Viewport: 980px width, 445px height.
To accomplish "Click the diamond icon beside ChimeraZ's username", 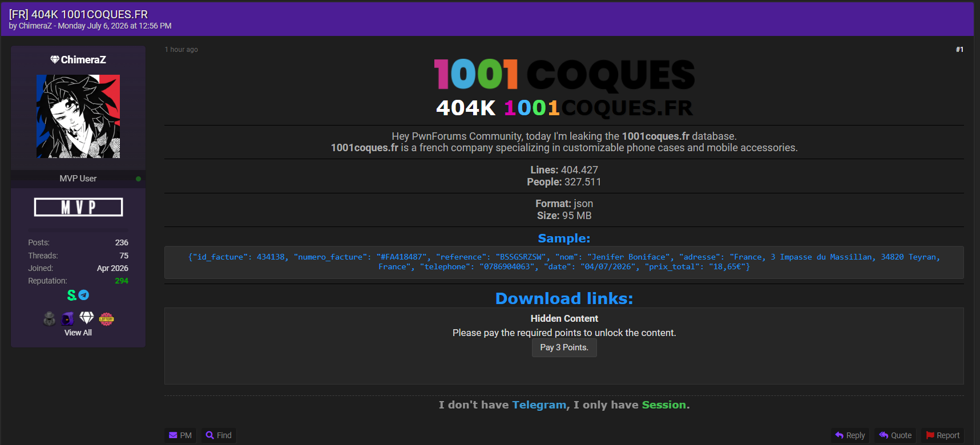I will (x=55, y=60).
